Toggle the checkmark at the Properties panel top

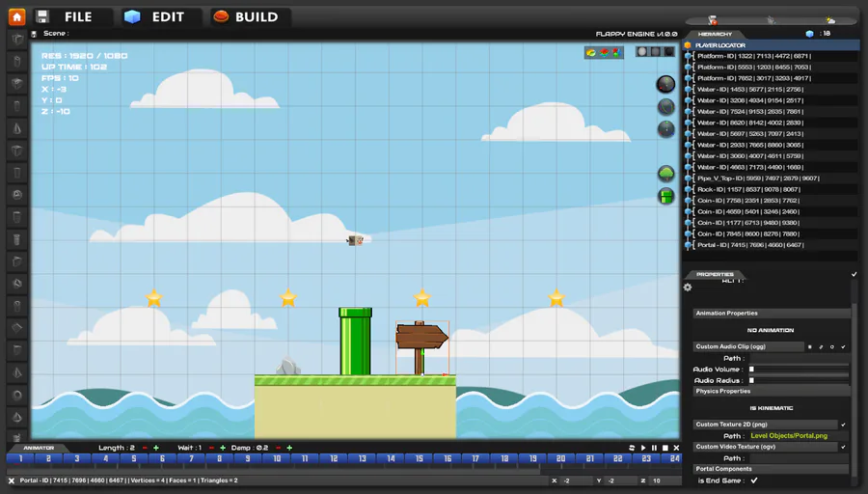click(854, 274)
